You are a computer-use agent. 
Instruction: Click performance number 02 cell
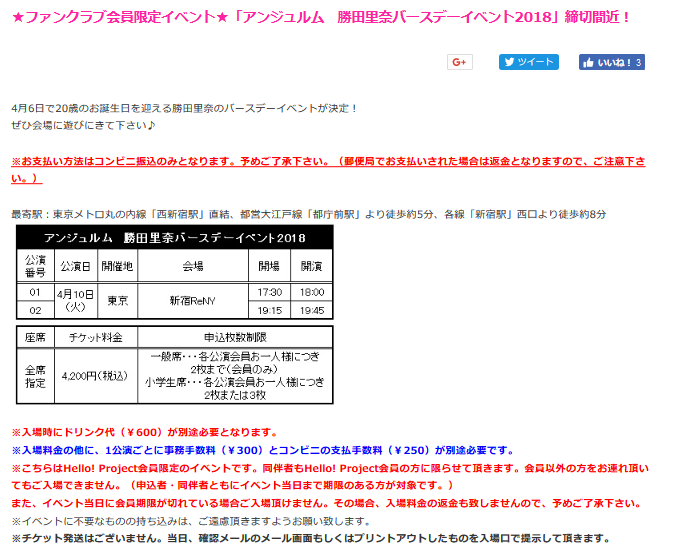(x=35, y=310)
